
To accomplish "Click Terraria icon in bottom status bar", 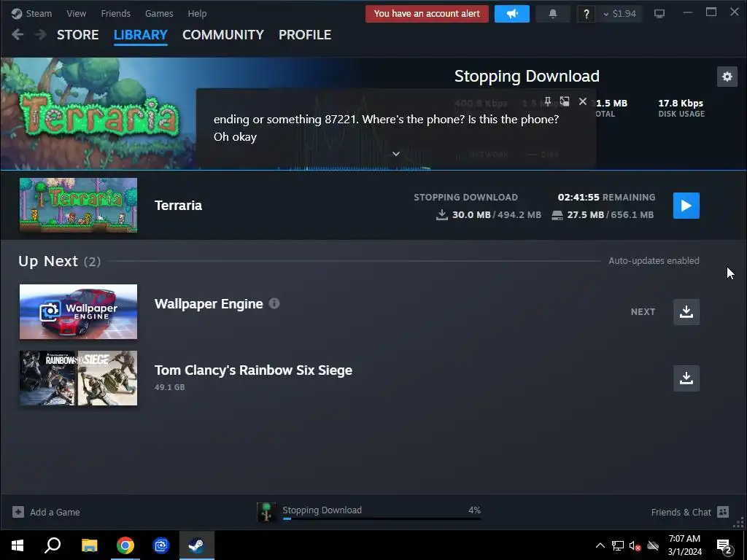I will 266,512.
